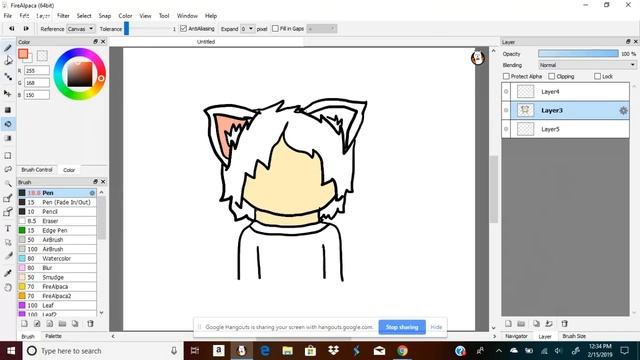Toggle visibility of Layer3
Image resolution: width=640 pixels, height=360 pixels.
tap(506, 111)
